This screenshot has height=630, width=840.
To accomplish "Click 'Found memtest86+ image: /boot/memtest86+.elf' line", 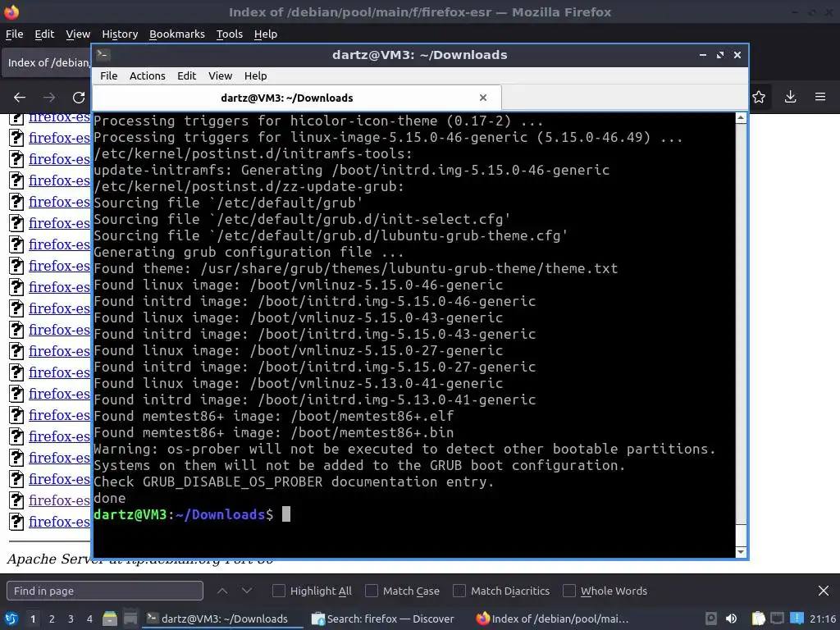I will point(274,416).
